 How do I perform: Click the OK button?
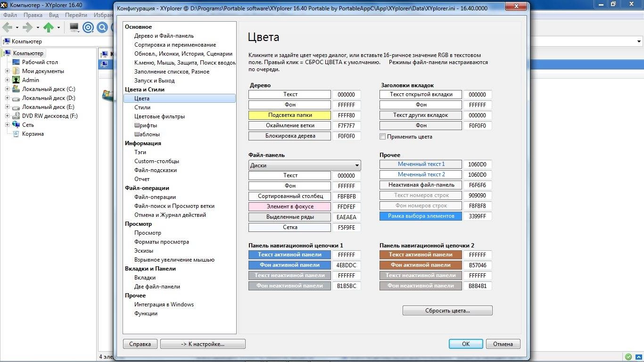click(x=466, y=344)
